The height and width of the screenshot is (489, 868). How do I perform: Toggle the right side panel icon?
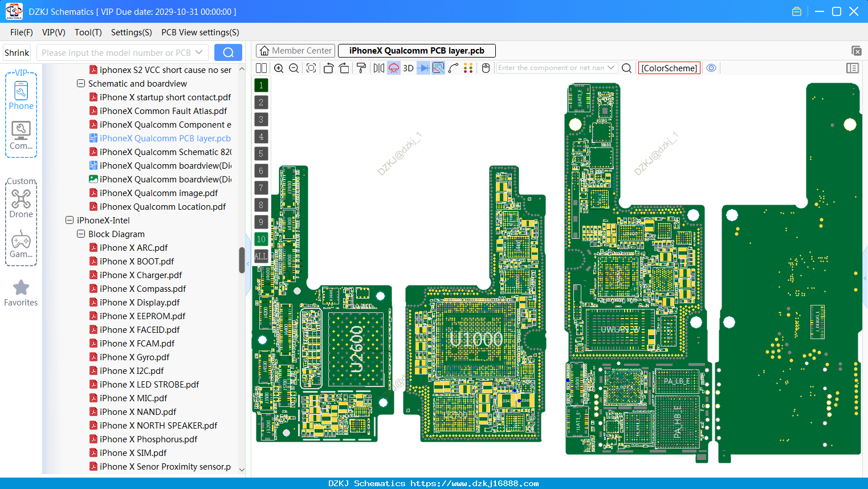[x=853, y=68]
